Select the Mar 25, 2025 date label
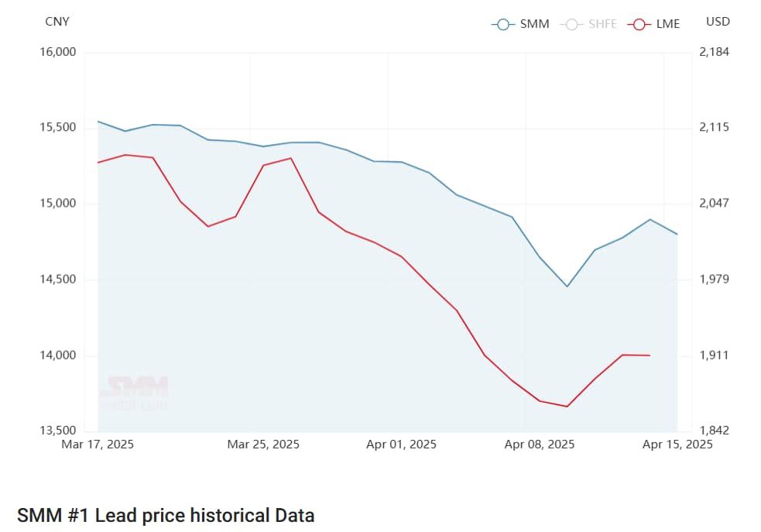This screenshot has width=761, height=532. click(x=263, y=444)
